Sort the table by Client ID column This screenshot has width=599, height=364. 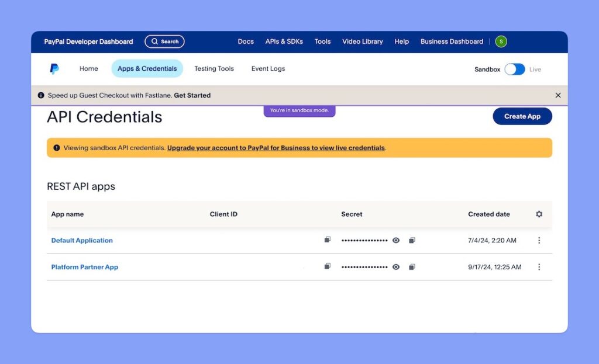[223, 214]
